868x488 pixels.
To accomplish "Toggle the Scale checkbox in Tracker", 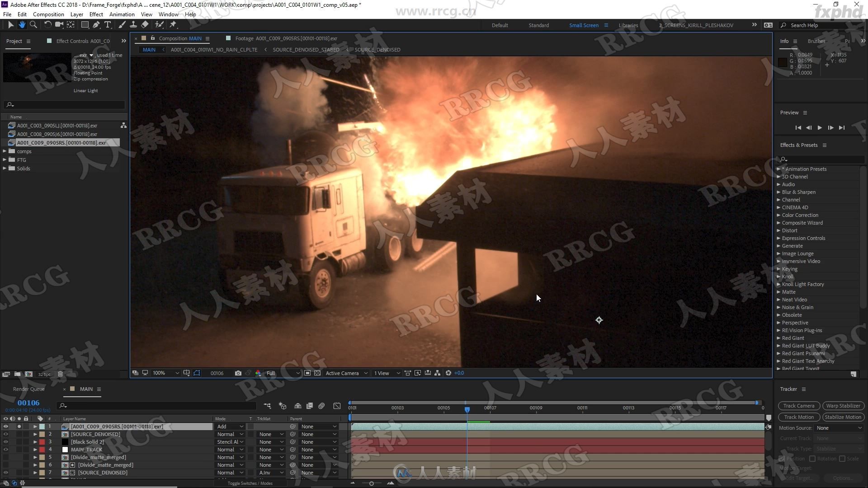I will coord(842,459).
